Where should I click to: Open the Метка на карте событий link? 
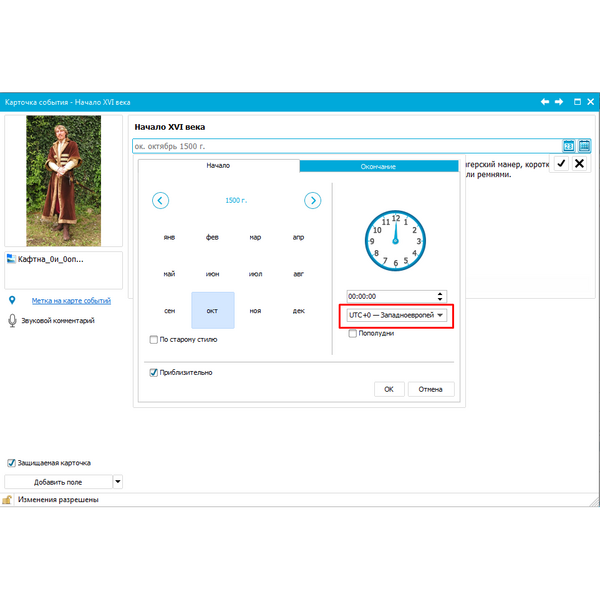(x=71, y=301)
